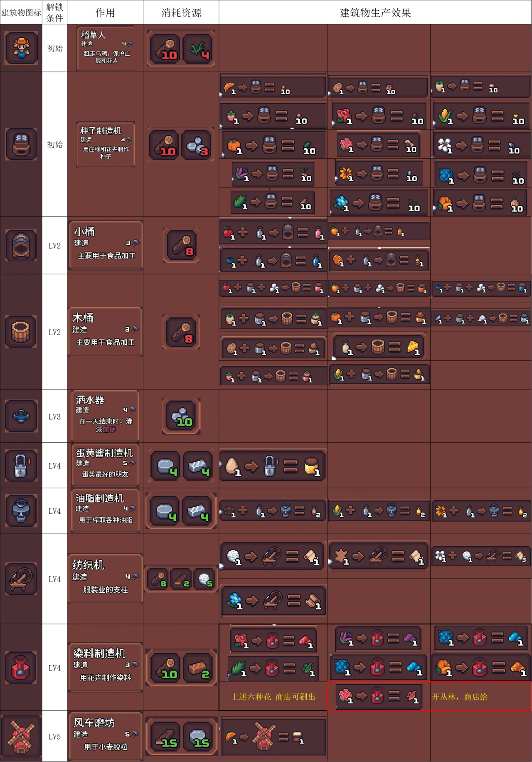532x762 pixels.
Task: Click the 风车磨坊 description card
Action: (106, 736)
